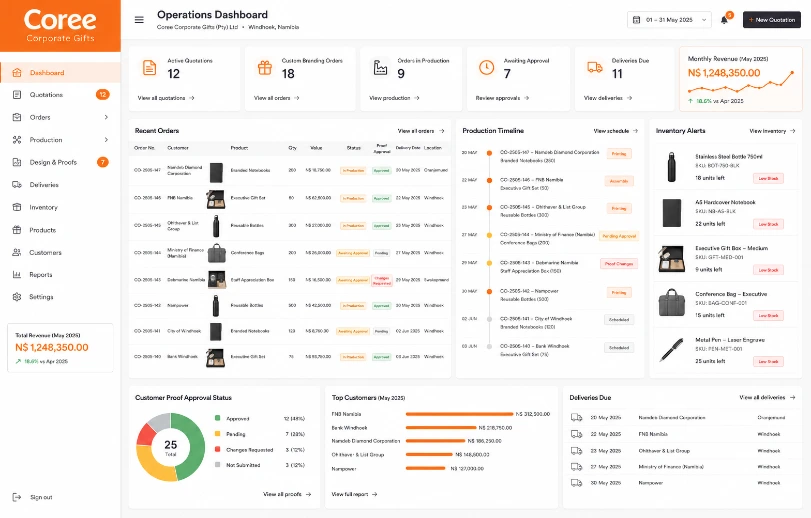Image resolution: width=811 pixels, height=518 pixels.
Task: Click order CO-2505-146 FNB Namibia row
Action: click(x=289, y=198)
